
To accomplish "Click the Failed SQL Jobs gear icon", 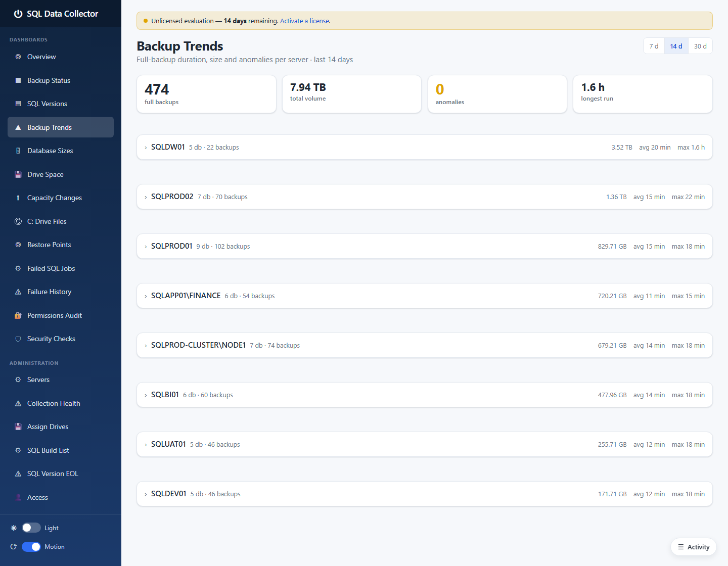I will [18, 268].
